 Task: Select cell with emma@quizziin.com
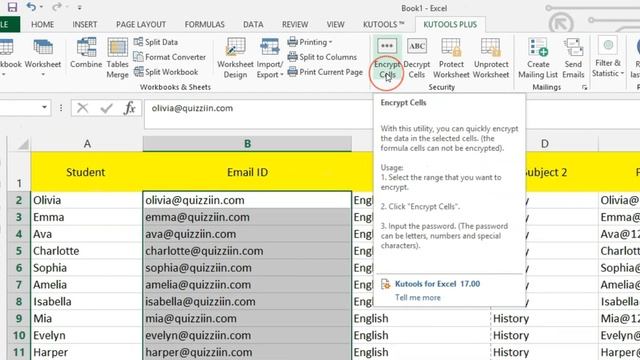[x=247, y=217]
